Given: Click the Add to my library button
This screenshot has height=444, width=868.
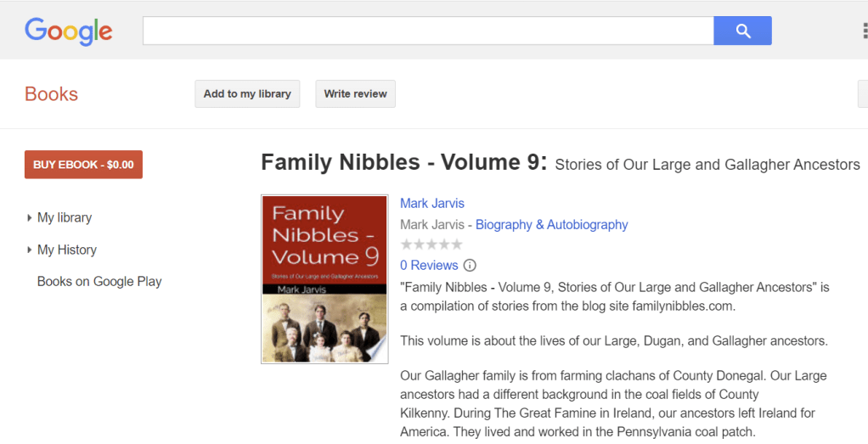Looking at the screenshot, I should [247, 94].
